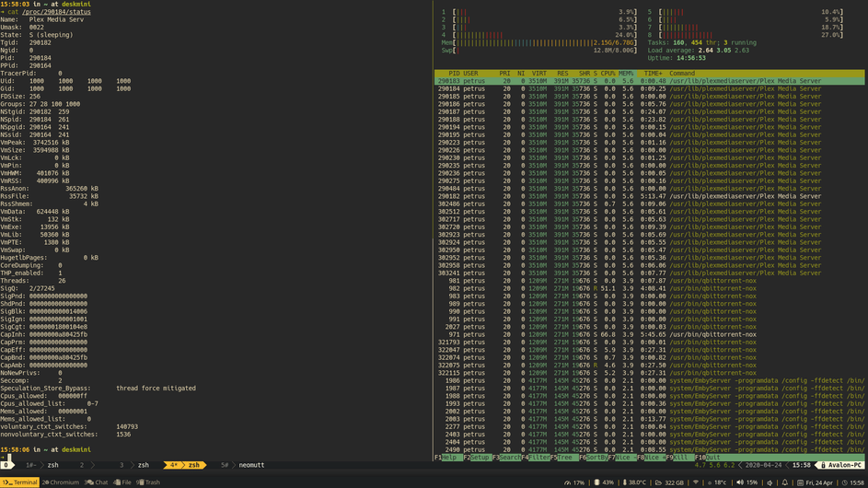The height and width of the screenshot is (488, 868).
Task: Click the 38.0°C temperature indicator
Action: click(634, 482)
